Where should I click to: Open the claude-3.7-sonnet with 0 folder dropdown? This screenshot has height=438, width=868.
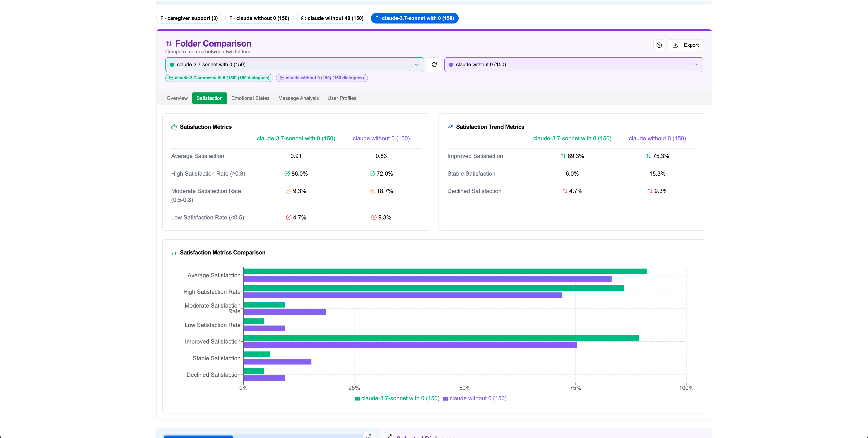click(x=294, y=65)
